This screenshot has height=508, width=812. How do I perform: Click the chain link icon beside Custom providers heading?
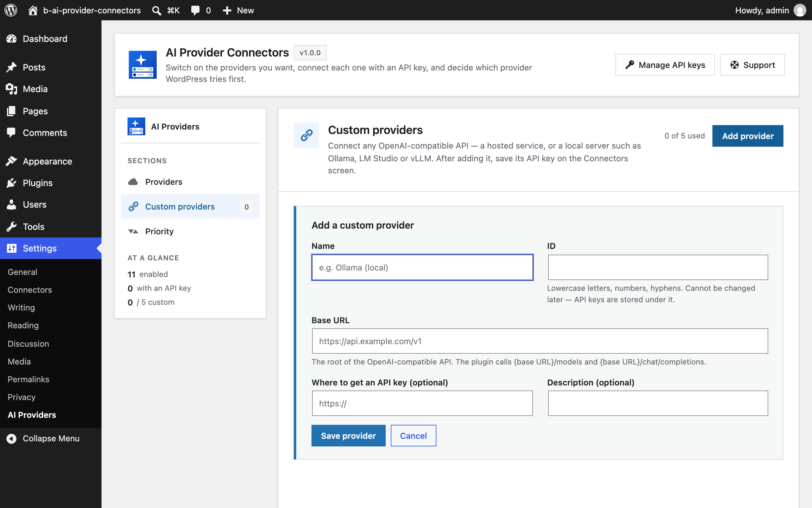(x=306, y=135)
